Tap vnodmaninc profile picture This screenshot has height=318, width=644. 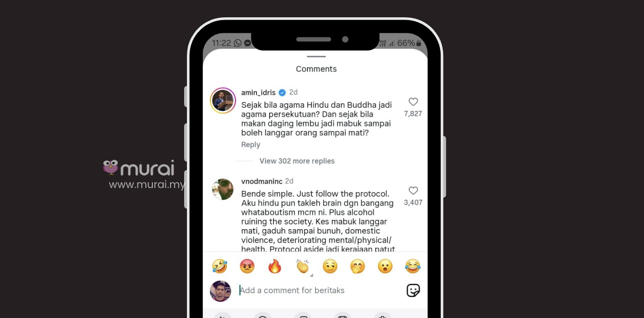(223, 189)
